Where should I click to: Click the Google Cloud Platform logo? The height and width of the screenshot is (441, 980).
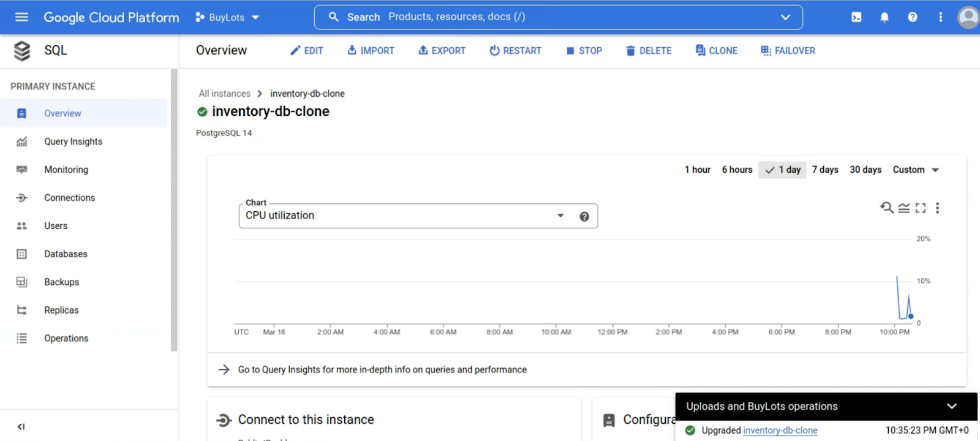click(111, 17)
